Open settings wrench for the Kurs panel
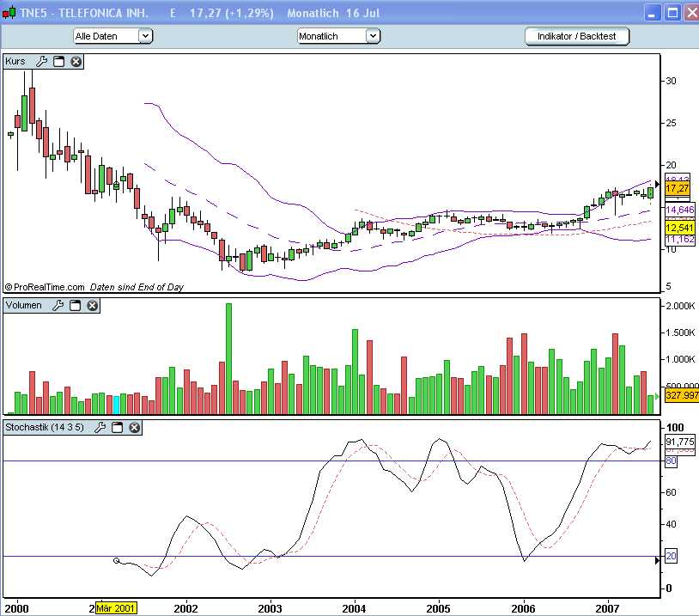 [x=41, y=61]
